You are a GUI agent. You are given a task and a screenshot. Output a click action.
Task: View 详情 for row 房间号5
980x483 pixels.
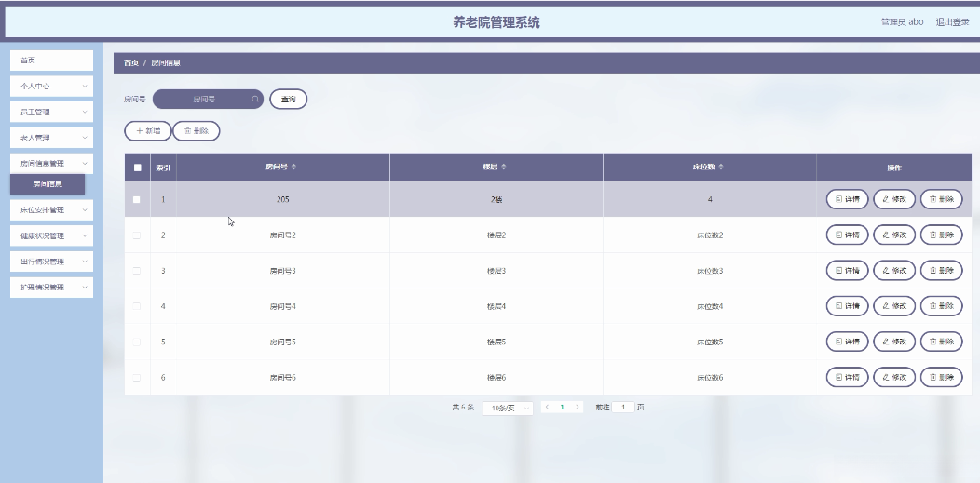[848, 342]
